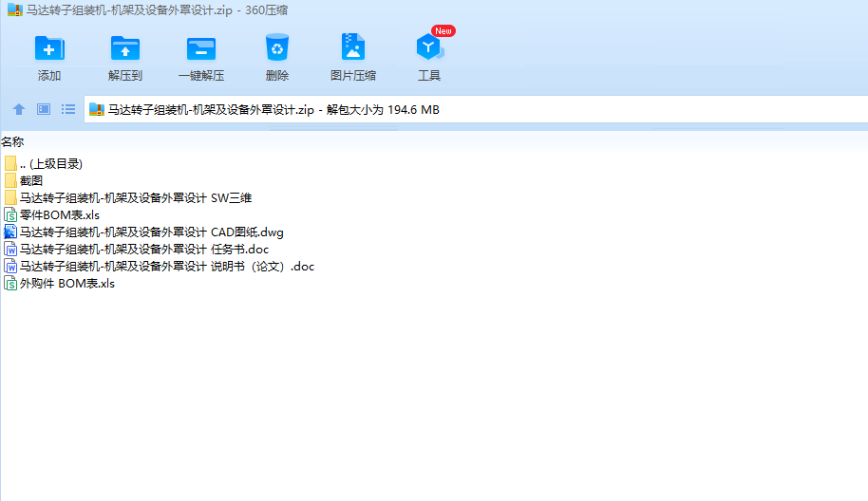Select the .. (上级目录) parent folder row

(x=43, y=164)
